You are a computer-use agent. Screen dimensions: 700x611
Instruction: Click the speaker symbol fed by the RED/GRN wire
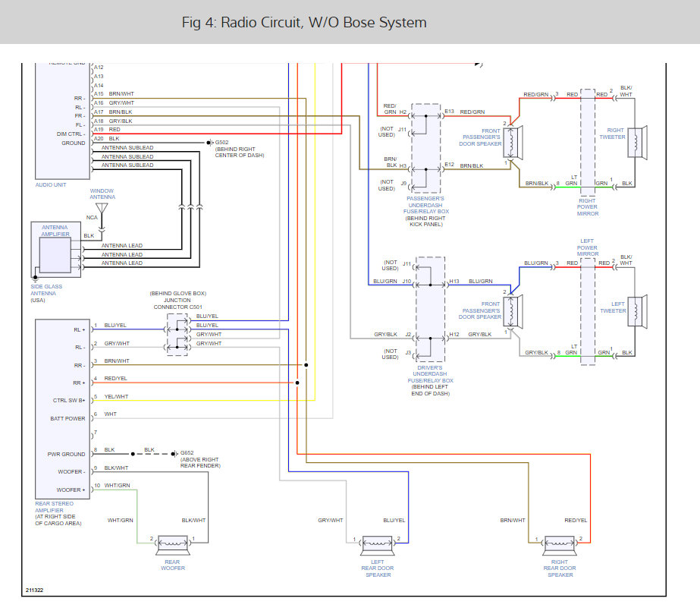(x=513, y=143)
